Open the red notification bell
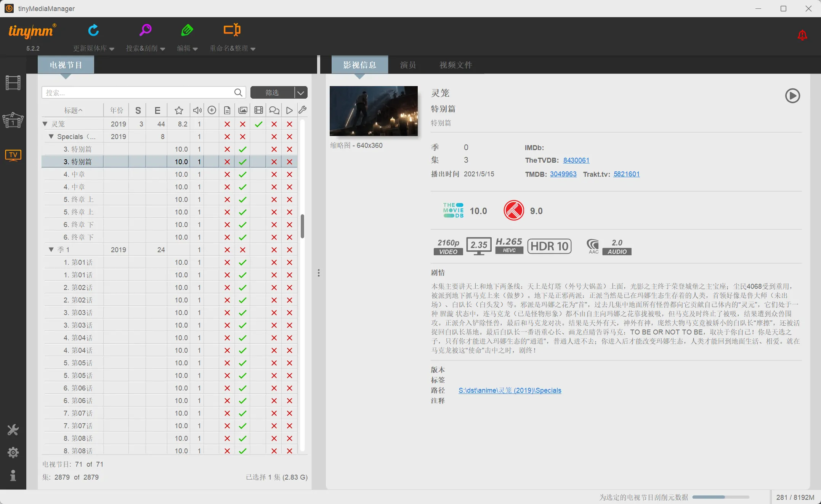 tap(802, 35)
